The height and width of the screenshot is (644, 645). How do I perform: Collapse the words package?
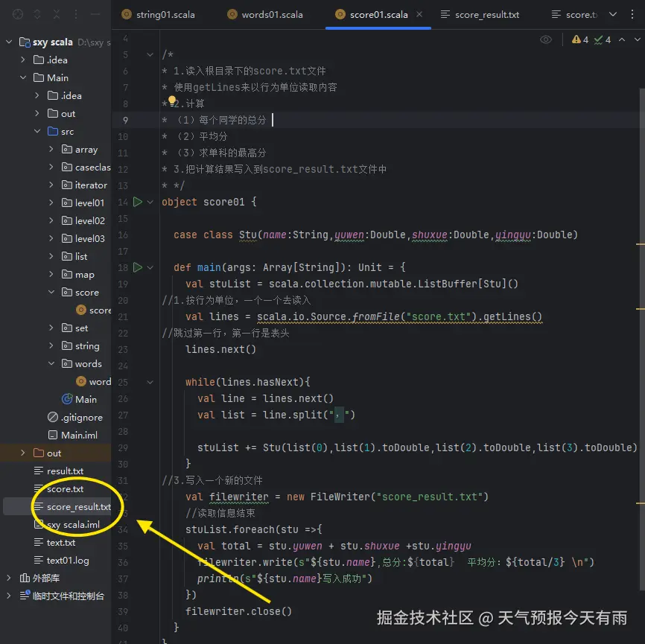tap(51, 363)
